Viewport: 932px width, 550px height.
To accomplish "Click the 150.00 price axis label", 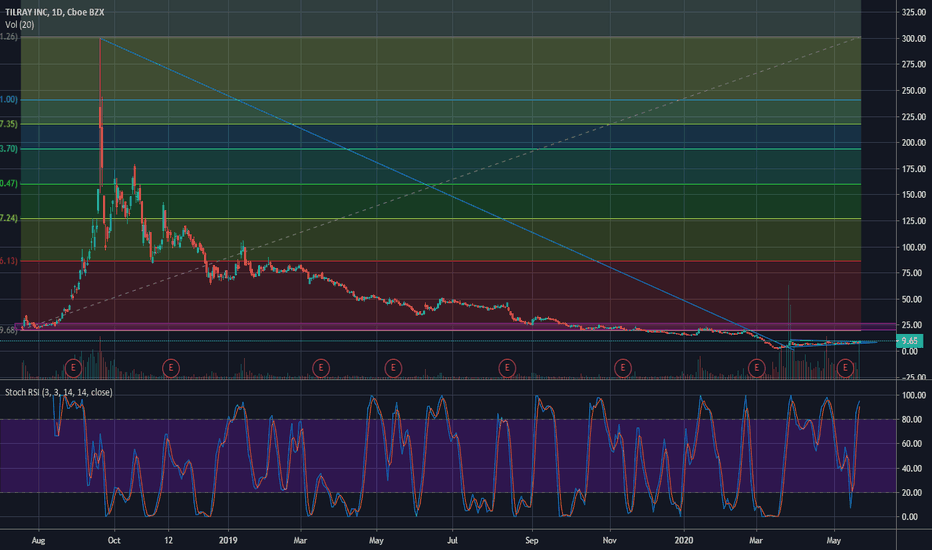I will coord(914,194).
